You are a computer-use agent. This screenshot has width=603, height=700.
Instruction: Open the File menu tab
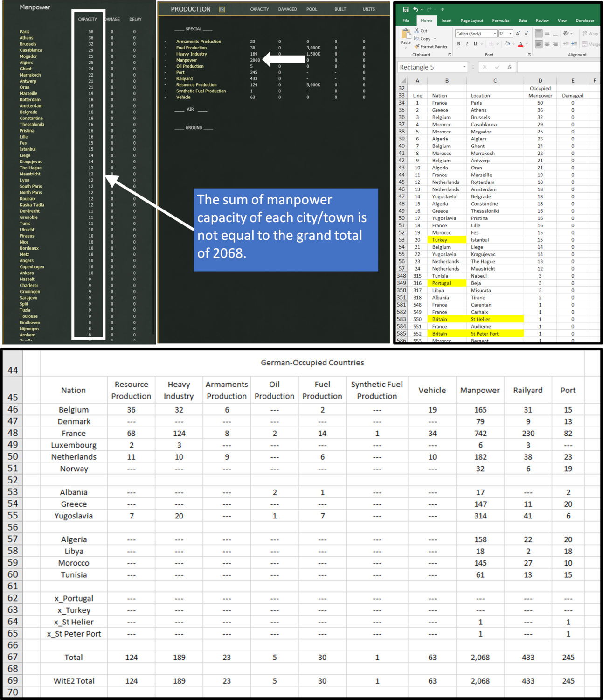click(406, 21)
